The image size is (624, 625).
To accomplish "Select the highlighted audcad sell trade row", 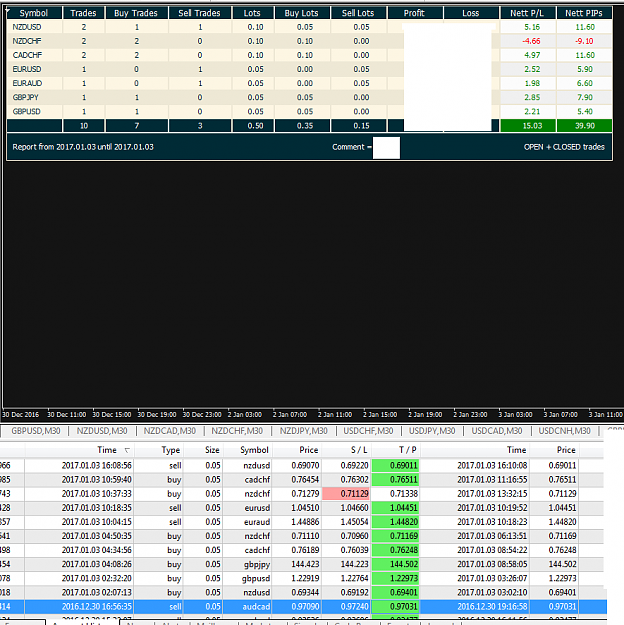I will [x=303, y=607].
